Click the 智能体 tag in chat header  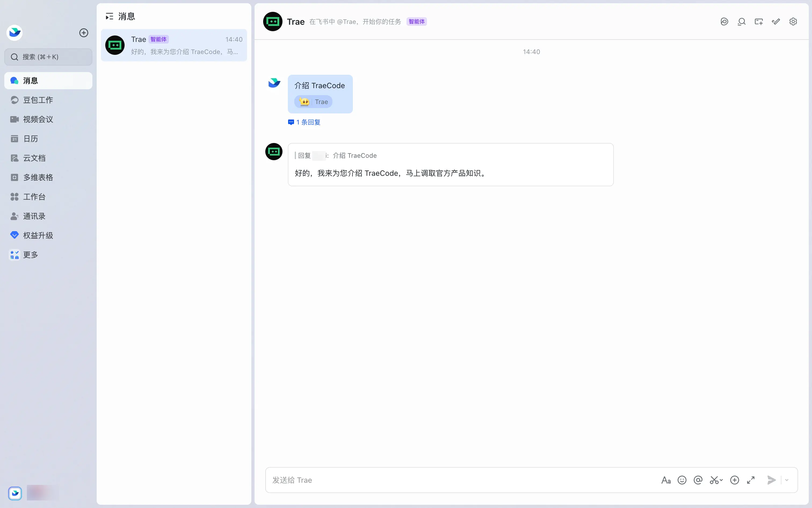[416, 22]
